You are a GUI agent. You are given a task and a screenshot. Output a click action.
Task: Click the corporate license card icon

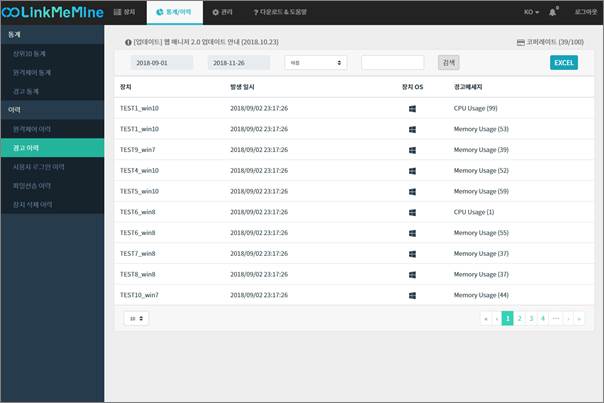point(519,43)
